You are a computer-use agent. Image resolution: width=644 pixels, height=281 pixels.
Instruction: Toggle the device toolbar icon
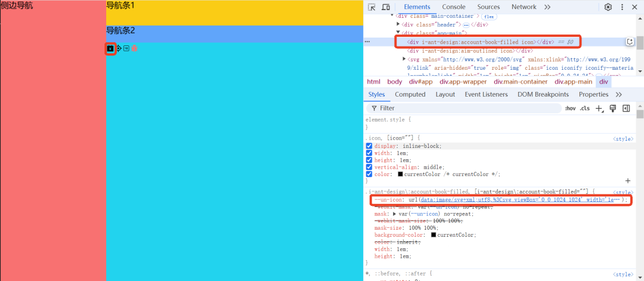coord(385,7)
